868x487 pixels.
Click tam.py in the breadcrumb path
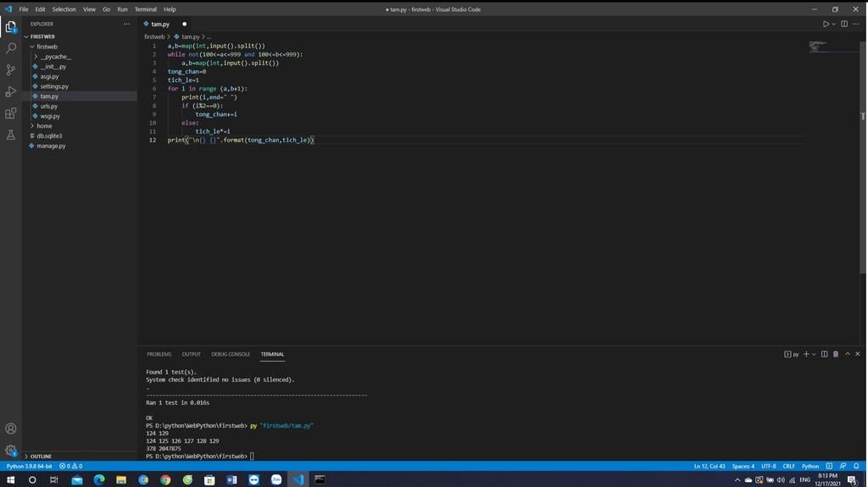[x=191, y=36]
